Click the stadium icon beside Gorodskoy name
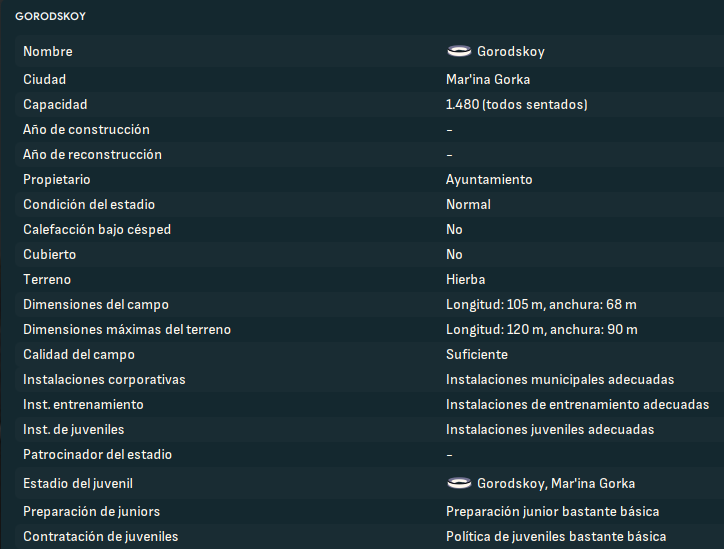 click(459, 51)
